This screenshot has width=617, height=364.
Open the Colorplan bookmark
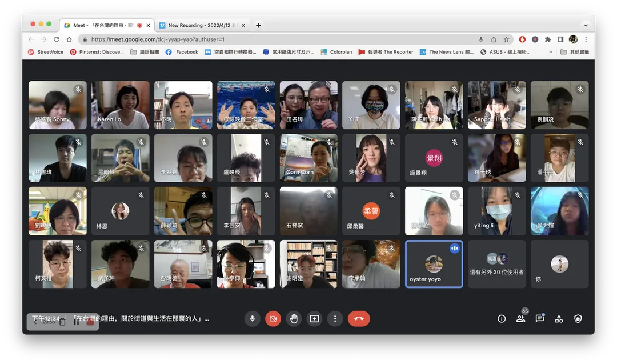click(x=336, y=52)
